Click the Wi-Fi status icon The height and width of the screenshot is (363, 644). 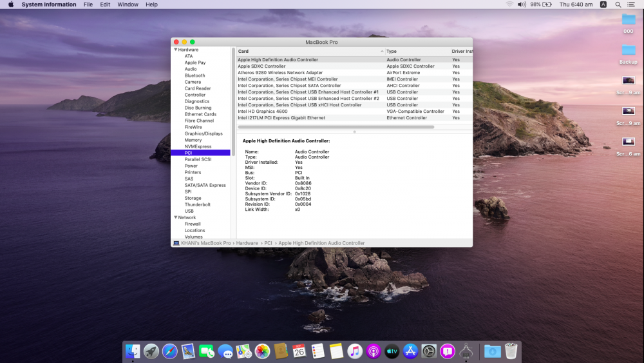pyautogui.click(x=509, y=5)
